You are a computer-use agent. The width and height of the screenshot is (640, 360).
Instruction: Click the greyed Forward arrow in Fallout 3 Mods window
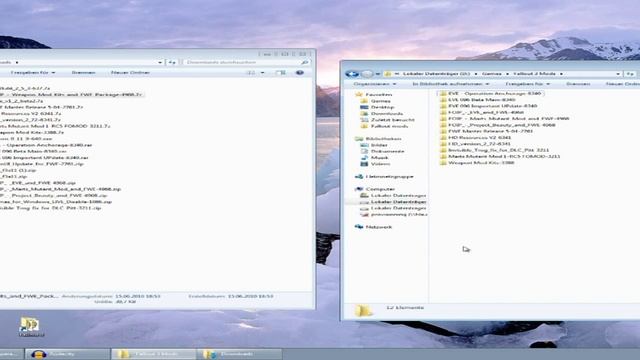coord(367,74)
